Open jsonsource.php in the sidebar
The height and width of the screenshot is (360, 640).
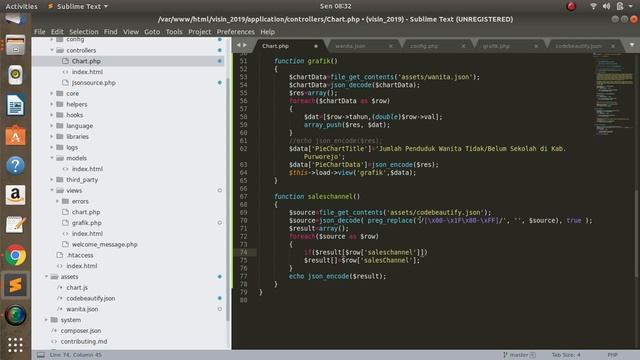click(x=93, y=82)
